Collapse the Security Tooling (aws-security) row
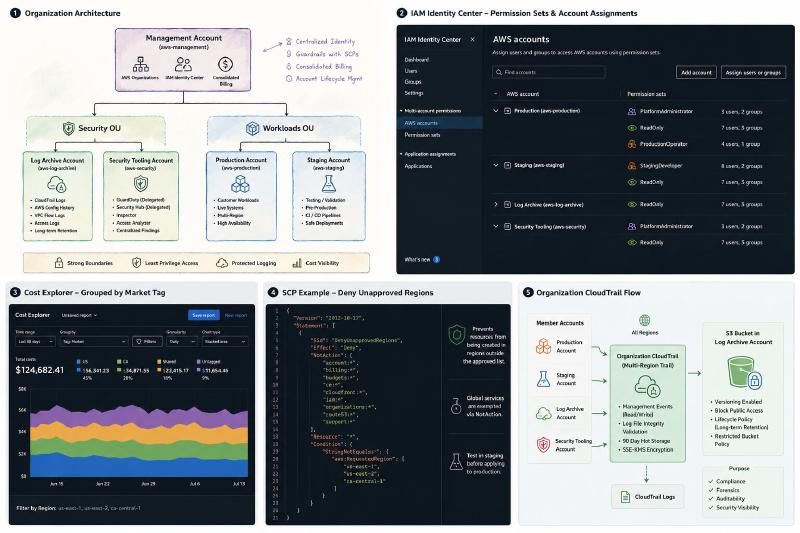The height and width of the screenshot is (533, 800). click(495, 226)
